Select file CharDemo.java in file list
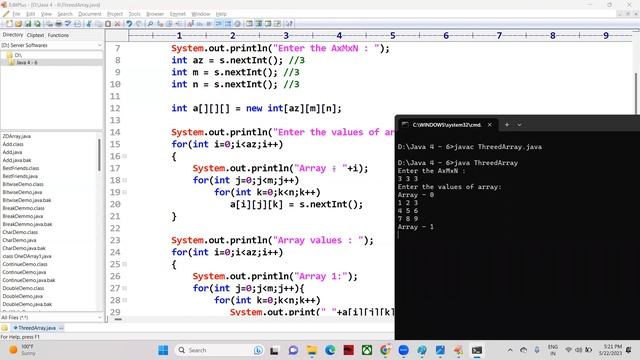The height and width of the screenshot is (360, 640). pyautogui.click(x=19, y=240)
